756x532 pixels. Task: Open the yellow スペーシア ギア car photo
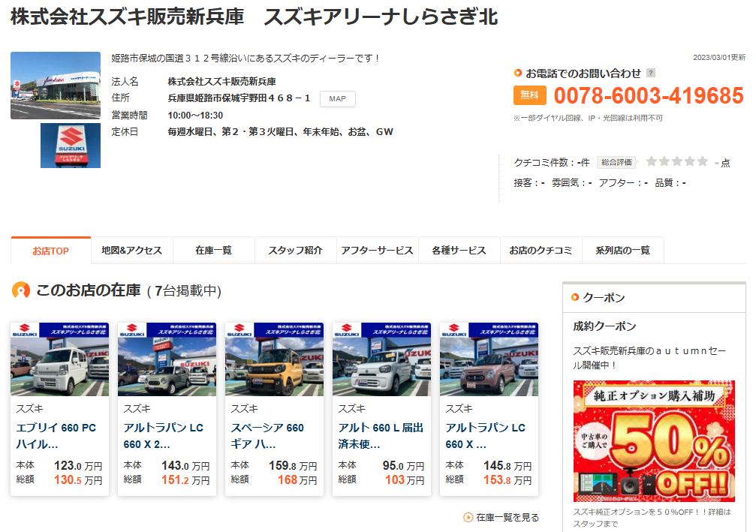click(274, 359)
